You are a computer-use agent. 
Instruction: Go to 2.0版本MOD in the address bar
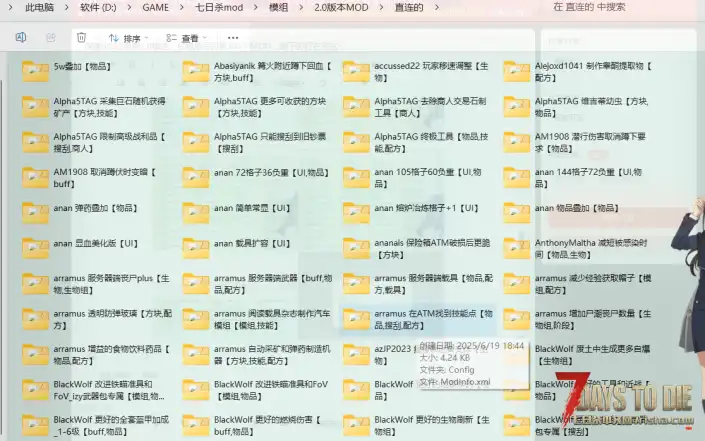341,8
